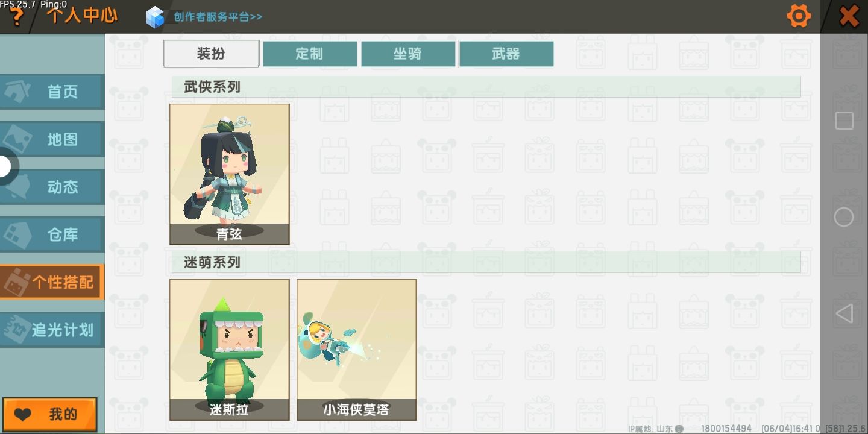Switch to the 坐骑 tab

[408, 54]
